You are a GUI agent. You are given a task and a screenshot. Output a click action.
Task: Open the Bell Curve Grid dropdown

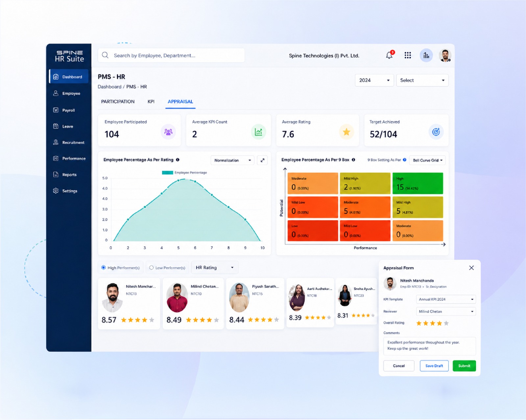[x=427, y=160]
